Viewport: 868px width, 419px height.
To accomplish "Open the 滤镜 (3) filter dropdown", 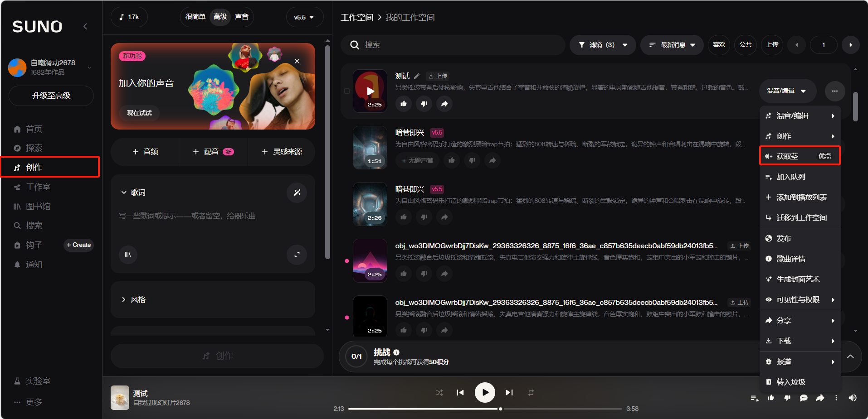I will click(x=602, y=45).
